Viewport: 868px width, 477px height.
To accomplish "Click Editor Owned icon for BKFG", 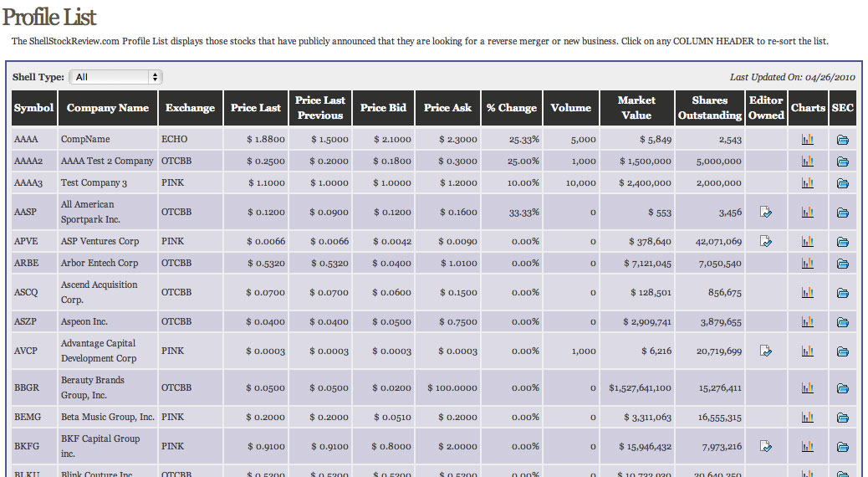I will coord(766,446).
